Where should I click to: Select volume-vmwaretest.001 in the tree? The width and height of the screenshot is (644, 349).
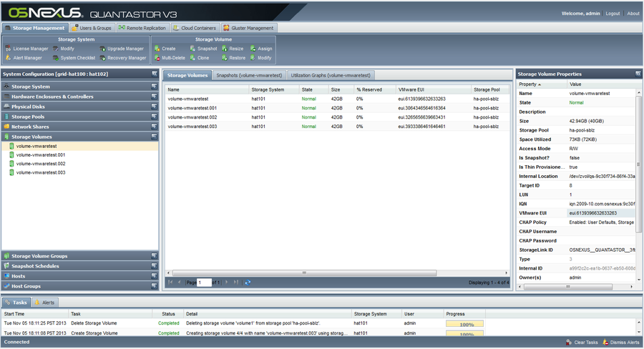pyautogui.click(x=41, y=154)
